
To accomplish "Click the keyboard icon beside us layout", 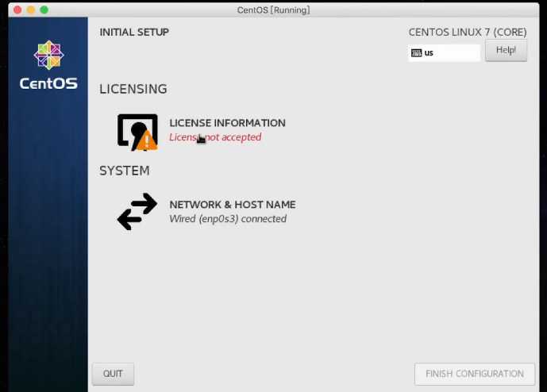I will pos(416,53).
